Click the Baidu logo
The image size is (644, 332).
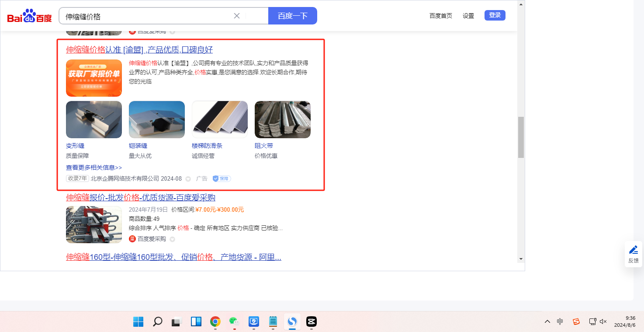point(29,16)
